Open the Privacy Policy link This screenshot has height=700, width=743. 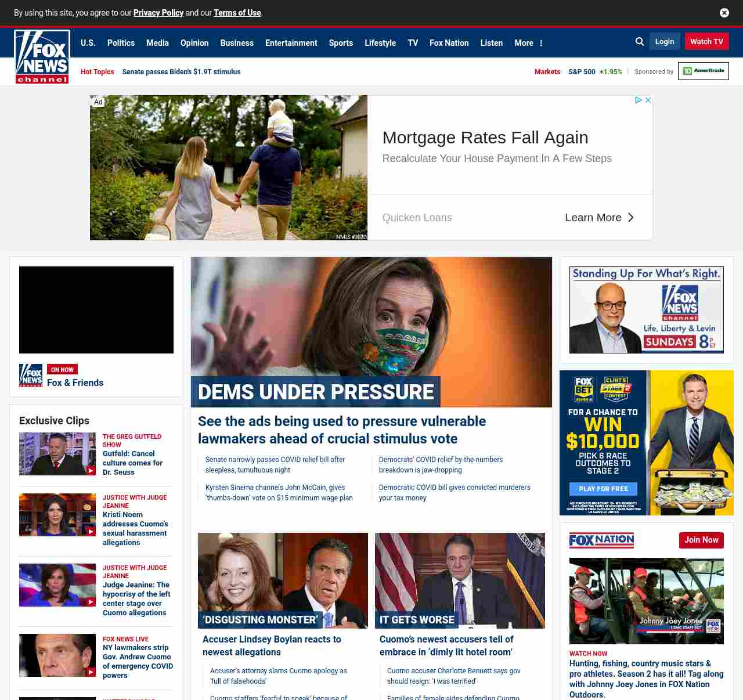(158, 13)
